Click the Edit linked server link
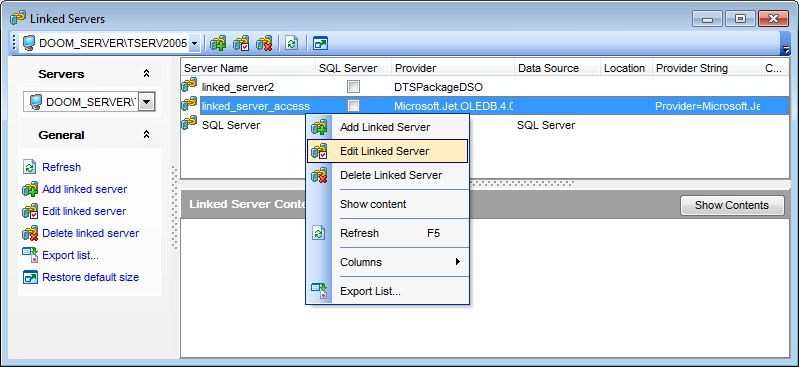Viewport: 799px width, 367px height. [84, 211]
